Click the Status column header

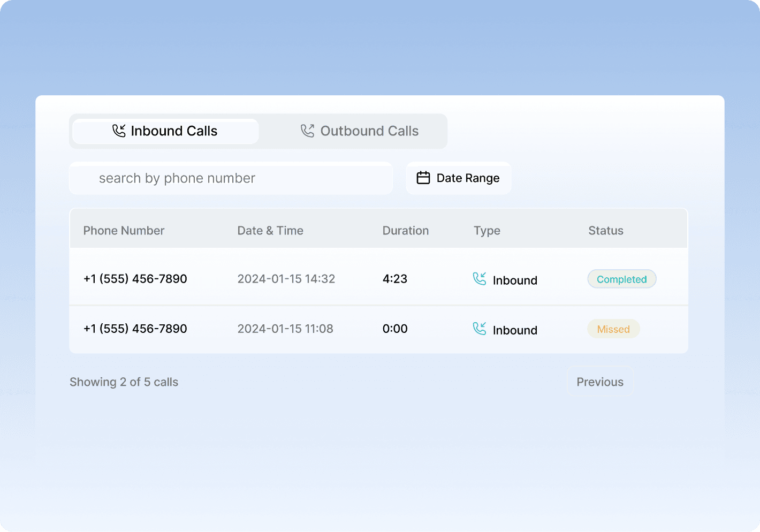pyautogui.click(x=605, y=231)
